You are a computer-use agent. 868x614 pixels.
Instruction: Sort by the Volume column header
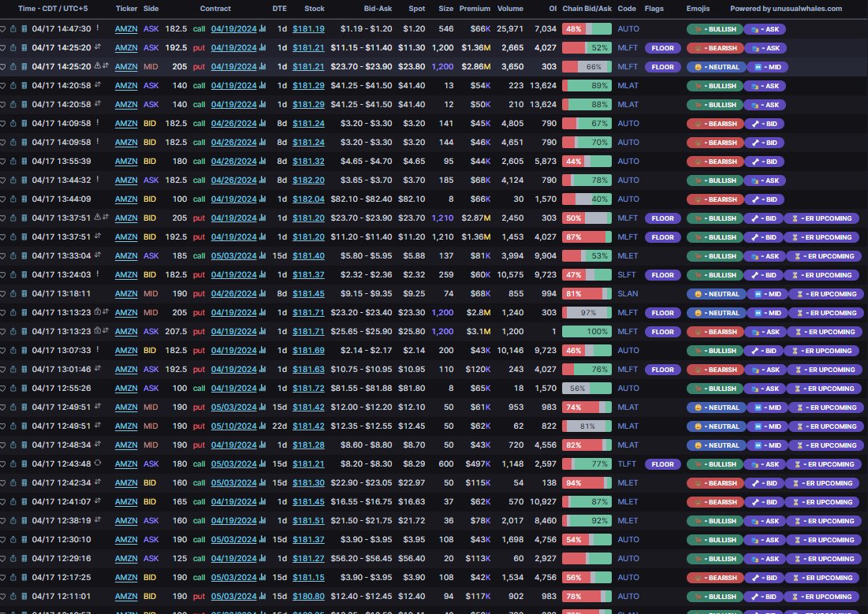click(510, 9)
